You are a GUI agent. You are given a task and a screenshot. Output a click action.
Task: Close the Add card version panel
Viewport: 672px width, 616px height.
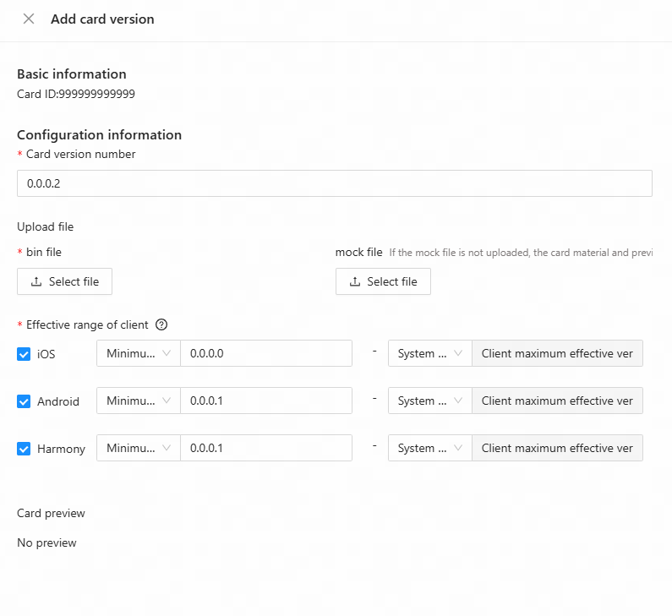[29, 19]
